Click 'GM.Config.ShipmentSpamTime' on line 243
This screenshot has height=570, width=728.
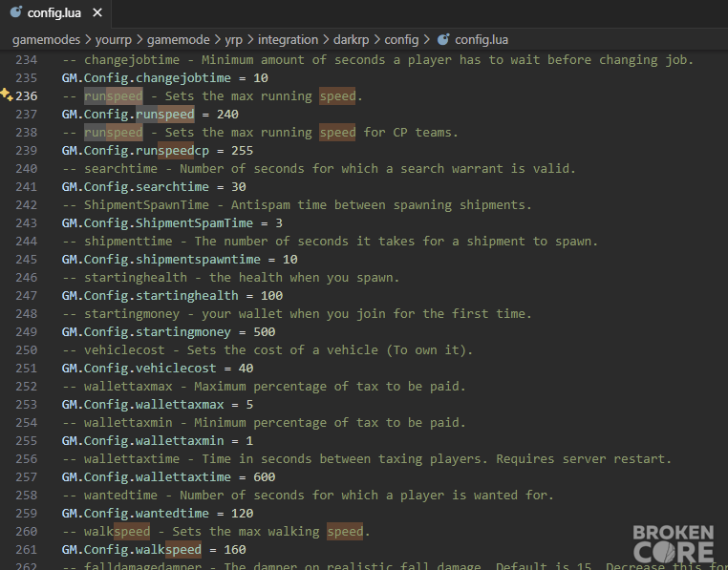[x=158, y=222]
